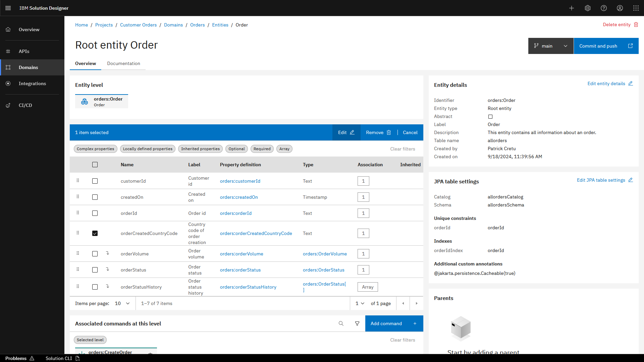Open the orders:OrderVolume type link
The width and height of the screenshot is (644, 362).
click(325, 254)
